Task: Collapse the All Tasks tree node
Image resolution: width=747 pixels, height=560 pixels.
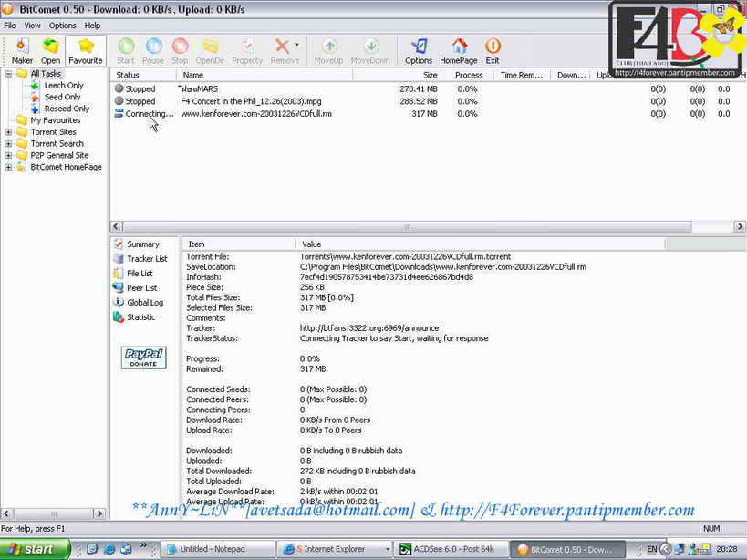Action: [x=8, y=74]
